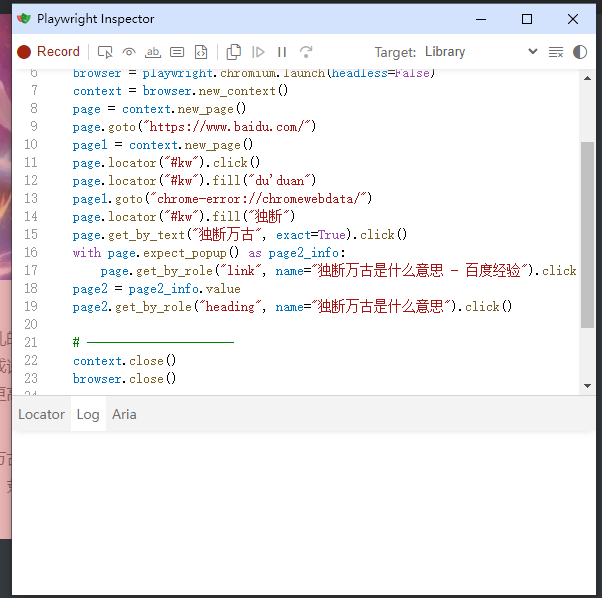Click line 9 page.goto baidu URL

194,127
